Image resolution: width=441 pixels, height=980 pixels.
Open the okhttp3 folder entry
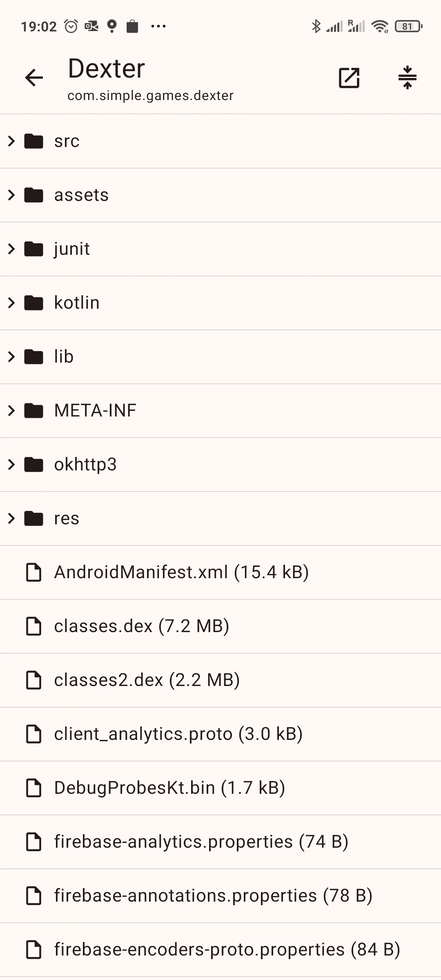(x=86, y=464)
